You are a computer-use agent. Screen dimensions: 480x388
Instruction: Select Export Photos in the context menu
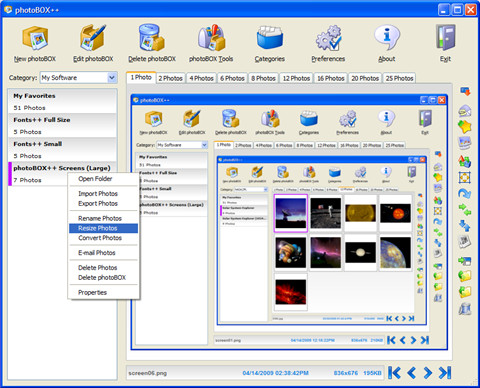pyautogui.click(x=98, y=204)
